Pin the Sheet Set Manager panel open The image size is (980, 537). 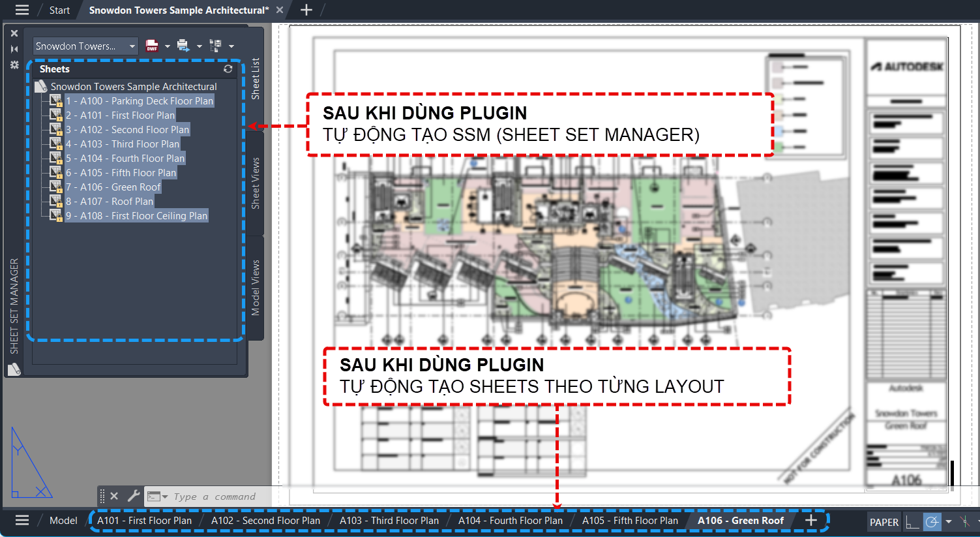[x=14, y=48]
